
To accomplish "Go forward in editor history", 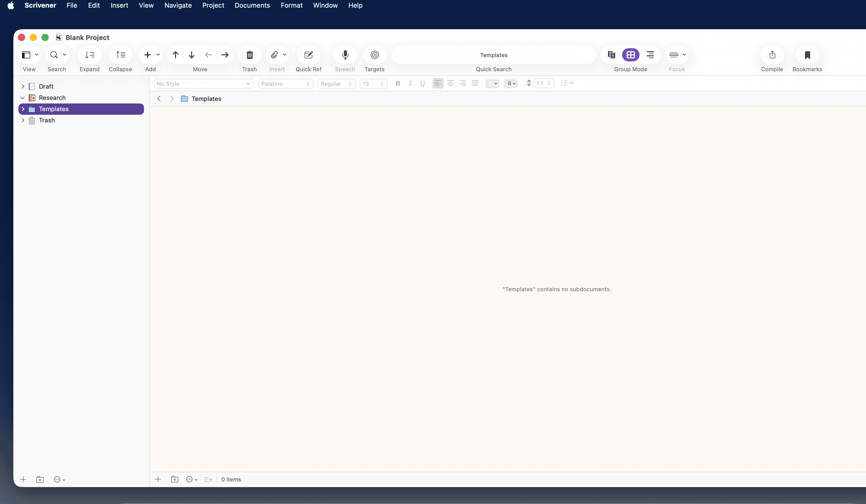I will [172, 99].
